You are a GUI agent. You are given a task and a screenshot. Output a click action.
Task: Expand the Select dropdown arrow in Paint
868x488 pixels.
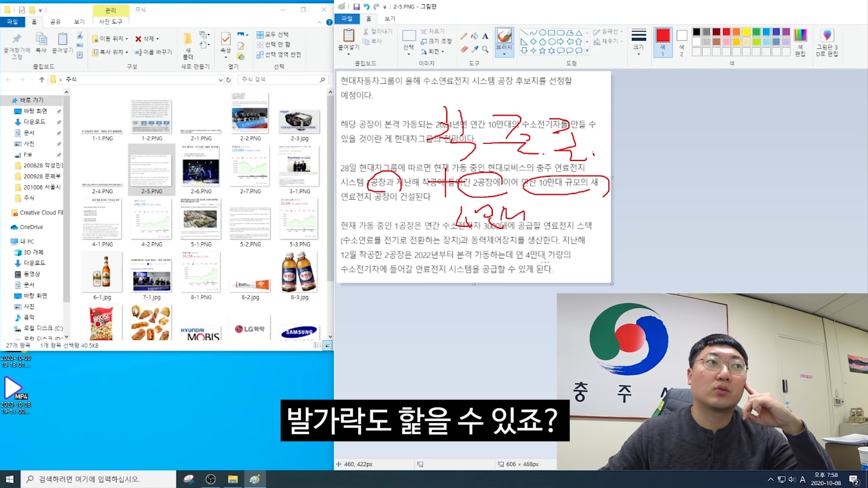(409, 54)
